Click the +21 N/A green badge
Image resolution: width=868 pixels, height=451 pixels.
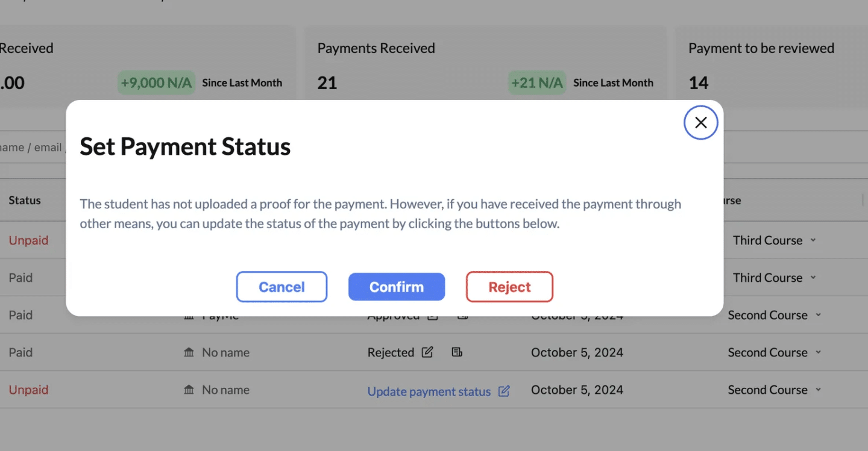(x=537, y=82)
